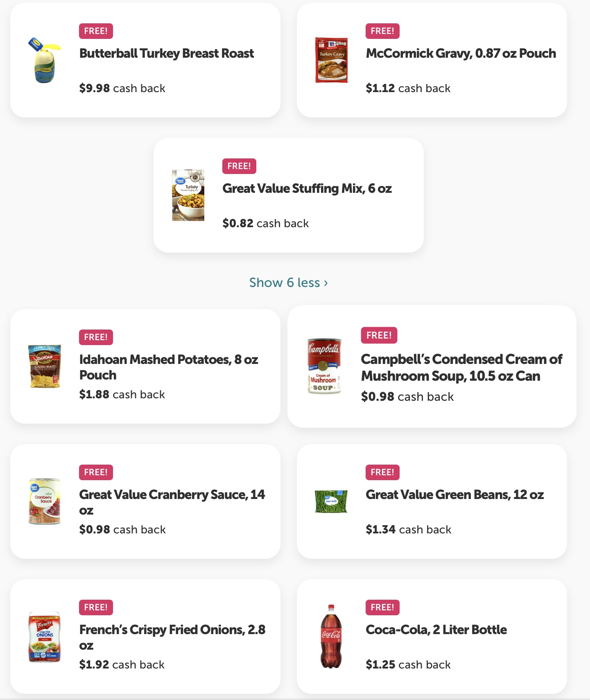This screenshot has height=700, width=590.
Task: Click the cranberry sauce can image
Action: point(45,501)
